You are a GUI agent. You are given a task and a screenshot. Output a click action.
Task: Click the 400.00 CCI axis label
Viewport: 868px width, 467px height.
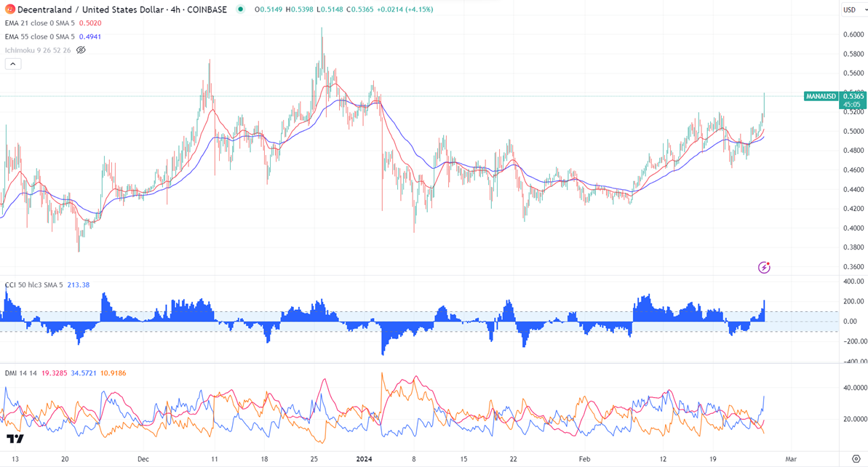tap(853, 281)
